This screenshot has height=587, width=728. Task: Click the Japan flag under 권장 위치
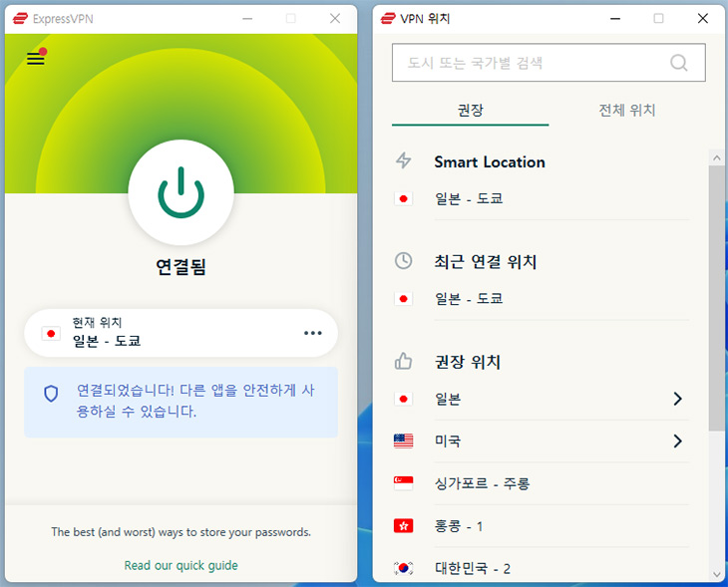pyautogui.click(x=403, y=399)
